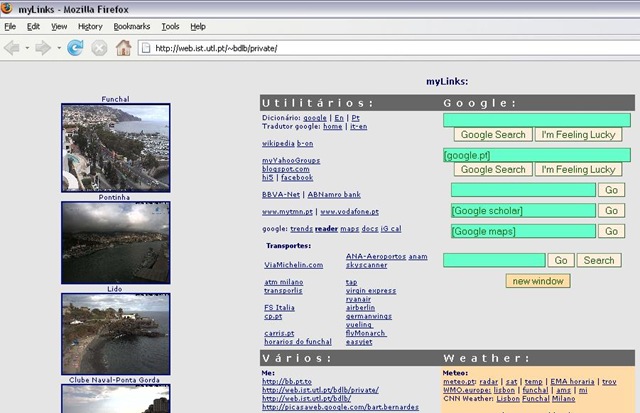Click the Firefox logo in the title bar
Screen dimensions: 640x413
[7, 8]
